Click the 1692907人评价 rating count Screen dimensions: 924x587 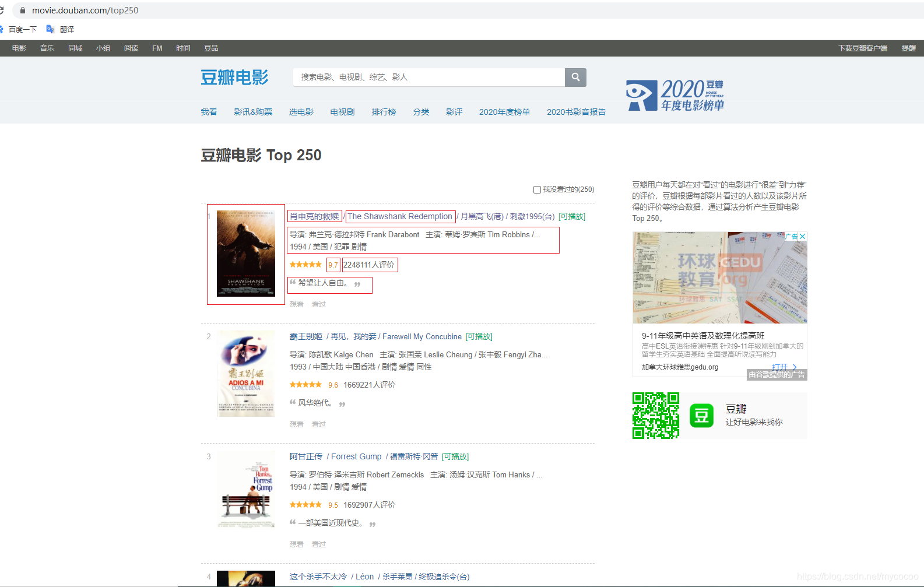pos(369,505)
